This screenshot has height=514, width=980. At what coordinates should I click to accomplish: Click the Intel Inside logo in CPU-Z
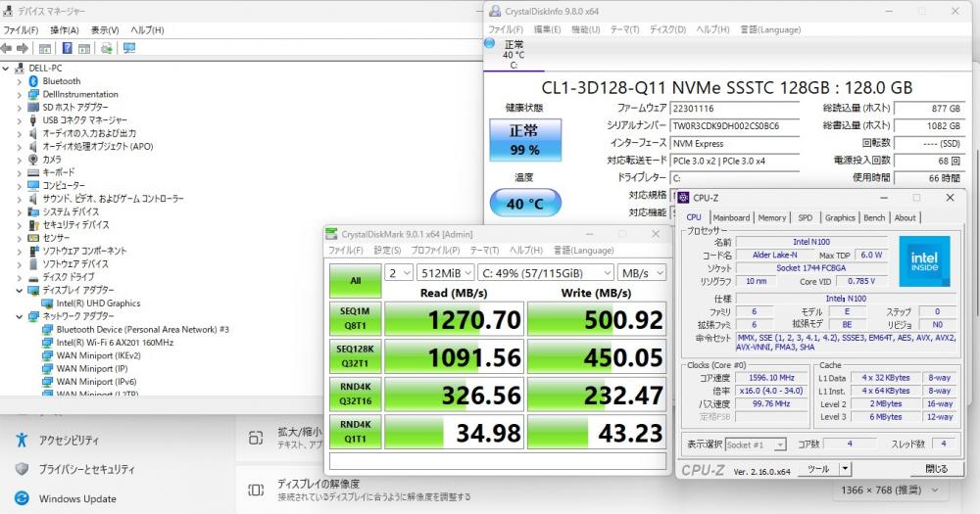[x=924, y=261]
